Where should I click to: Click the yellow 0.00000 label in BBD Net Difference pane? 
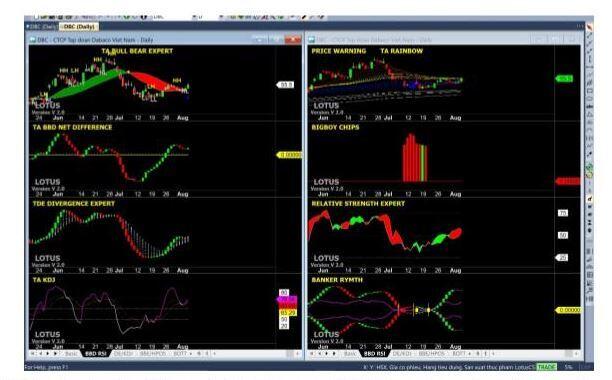click(x=289, y=155)
